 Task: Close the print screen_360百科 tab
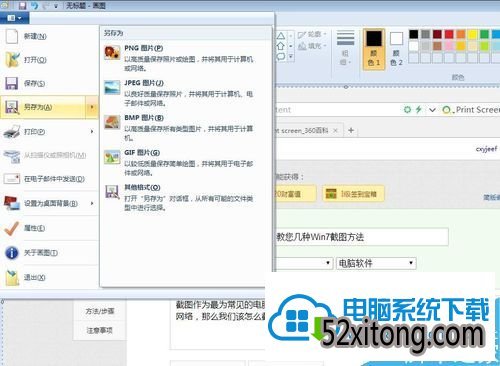(x=336, y=131)
